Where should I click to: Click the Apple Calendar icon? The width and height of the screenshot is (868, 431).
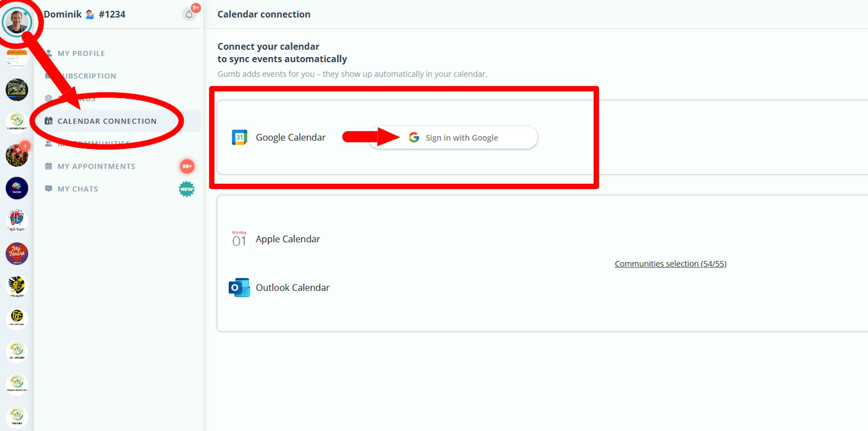tap(239, 239)
